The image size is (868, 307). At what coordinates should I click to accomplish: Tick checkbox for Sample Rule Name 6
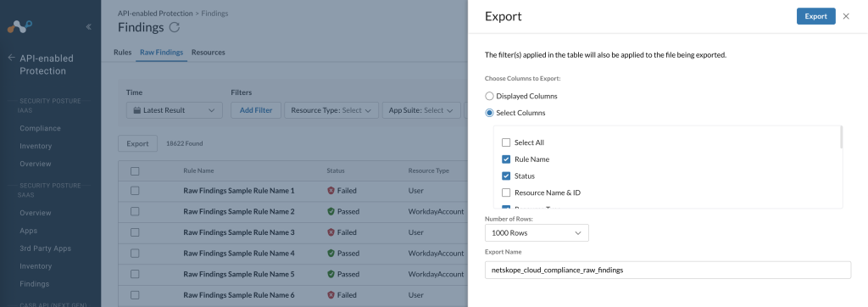point(135,295)
